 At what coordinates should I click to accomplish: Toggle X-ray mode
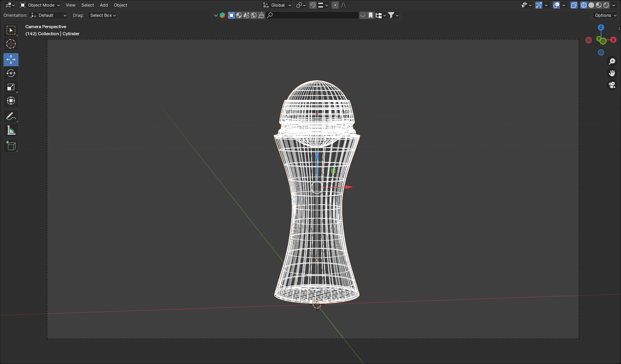(574, 5)
